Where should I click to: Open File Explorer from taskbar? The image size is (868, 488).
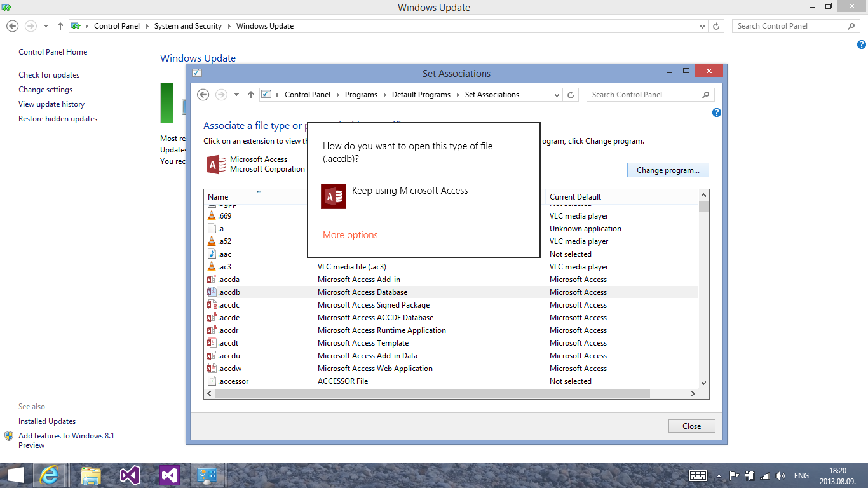pyautogui.click(x=91, y=475)
